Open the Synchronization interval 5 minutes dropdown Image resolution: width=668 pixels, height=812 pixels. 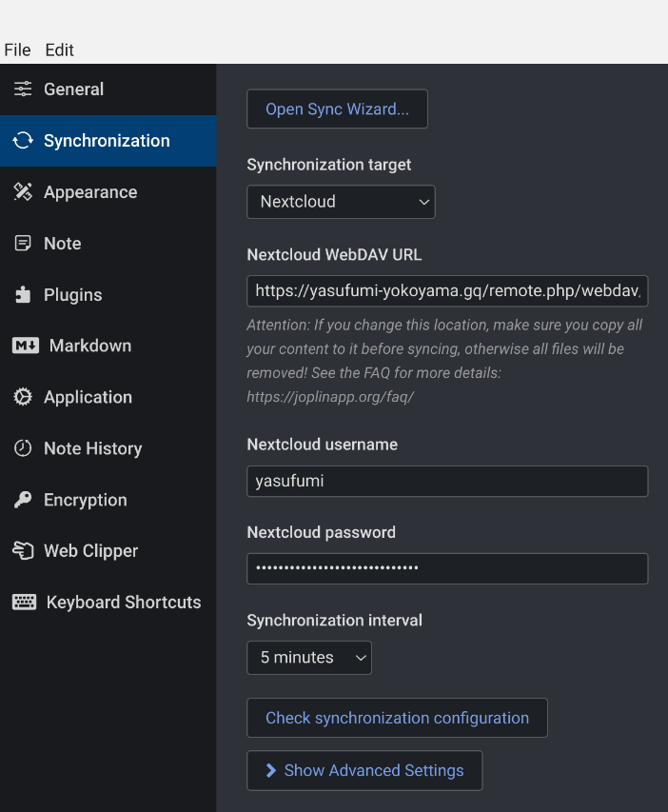[x=309, y=658]
